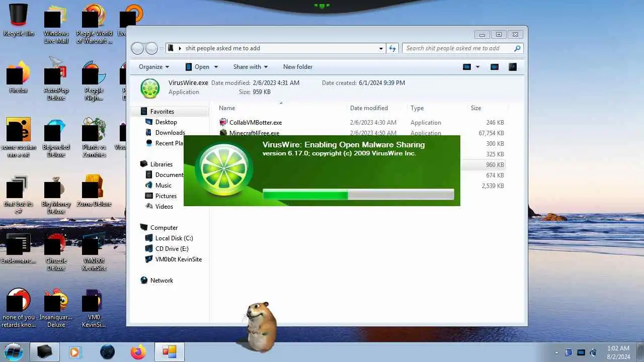Expand the address bar history dropdown
This screenshot has width=644, height=362.
tap(381, 48)
